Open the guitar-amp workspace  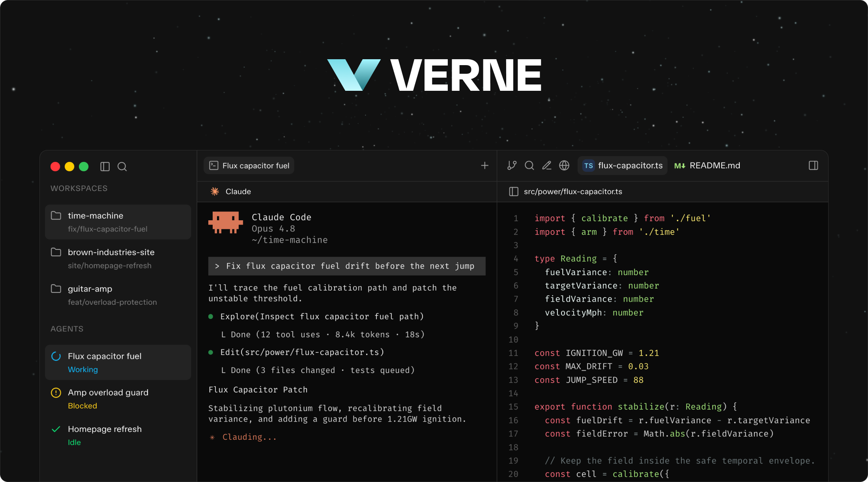point(118,295)
